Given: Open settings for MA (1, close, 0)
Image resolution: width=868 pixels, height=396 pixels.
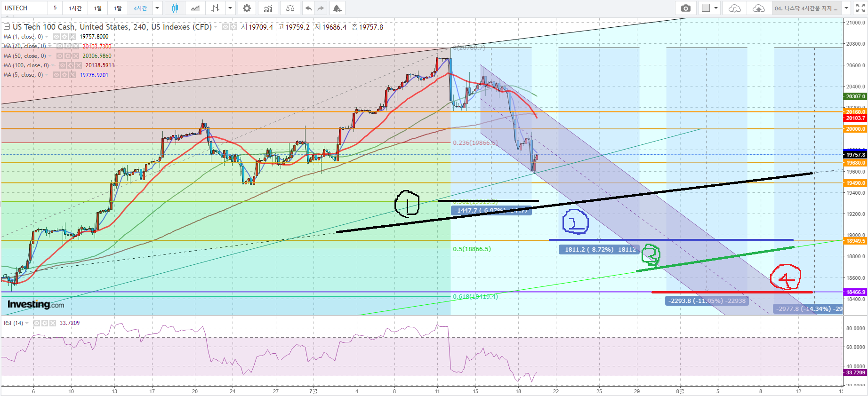Looking at the screenshot, I should [x=64, y=37].
